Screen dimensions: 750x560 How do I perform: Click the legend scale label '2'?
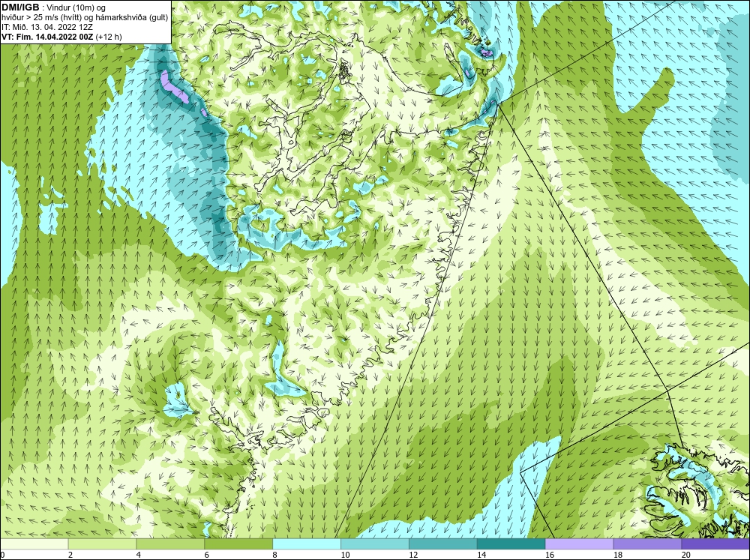pyautogui.click(x=70, y=555)
